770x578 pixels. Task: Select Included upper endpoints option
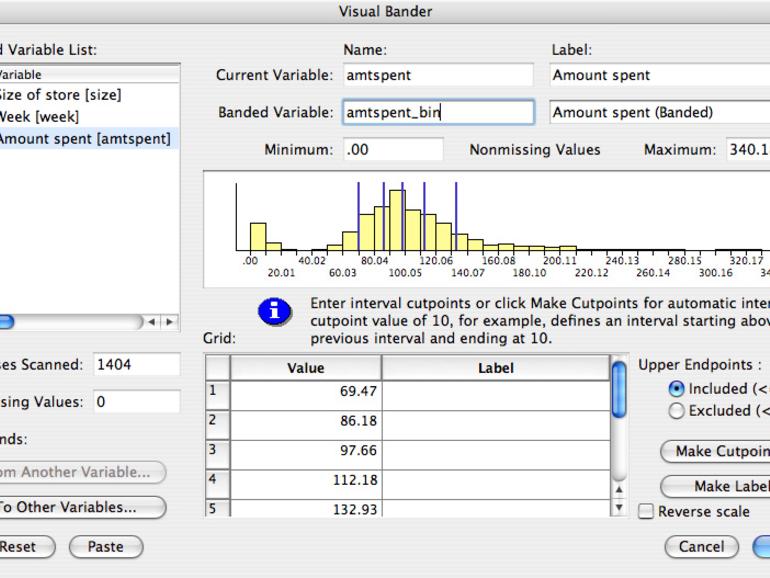click(x=676, y=389)
